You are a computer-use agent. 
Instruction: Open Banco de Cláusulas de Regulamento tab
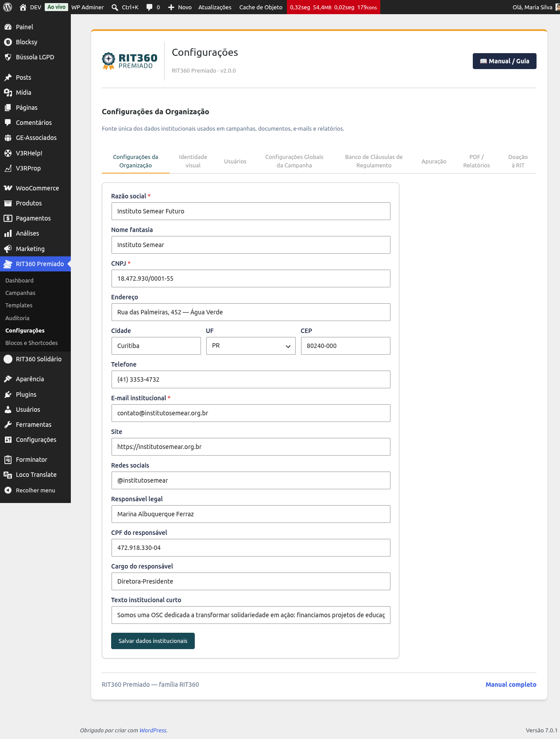click(x=374, y=161)
